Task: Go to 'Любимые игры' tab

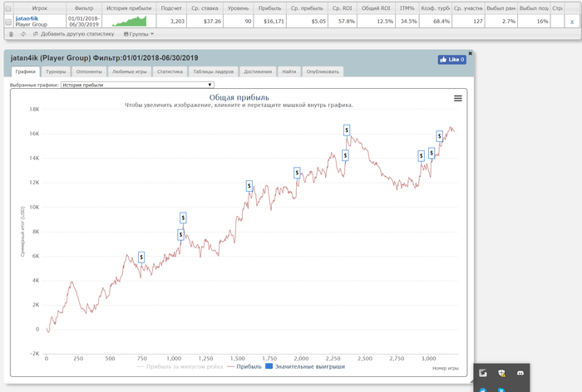Action: click(130, 71)
